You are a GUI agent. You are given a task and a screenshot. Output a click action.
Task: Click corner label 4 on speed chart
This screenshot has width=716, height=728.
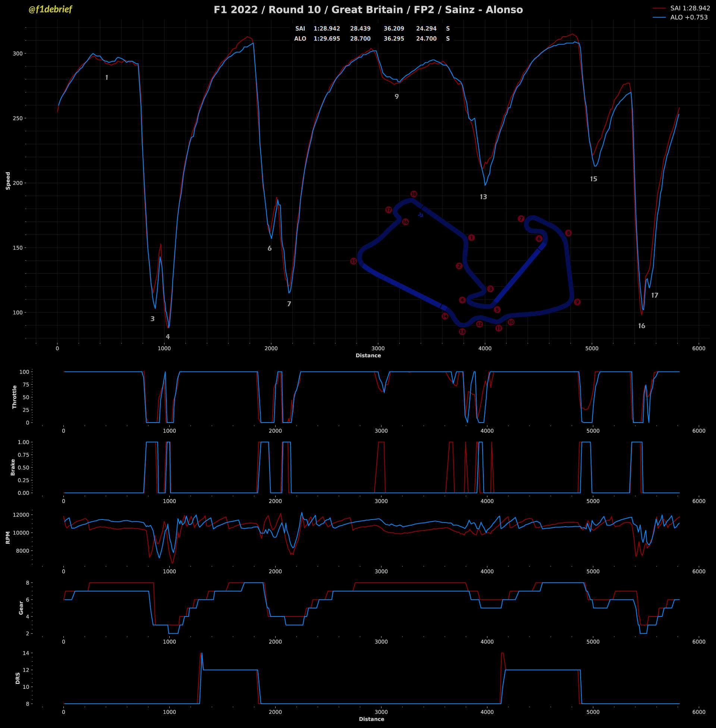coord(168,336)
